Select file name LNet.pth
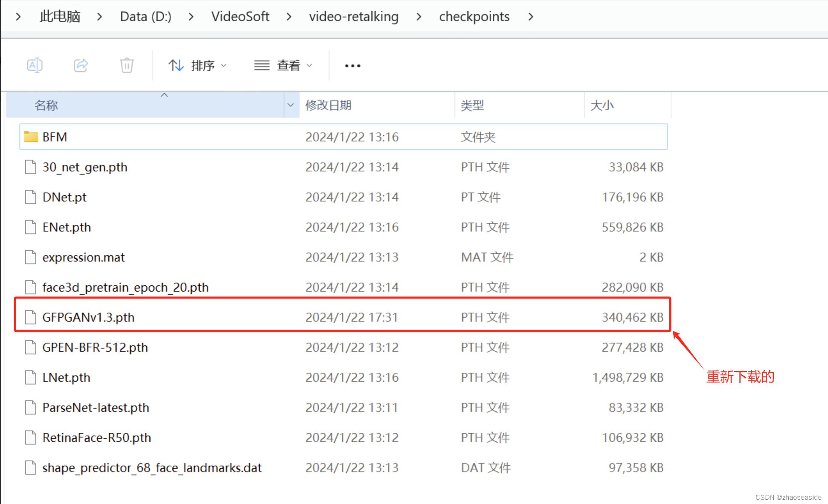Image resolution: width=828 pixels, height=504 pixels. [66, 378]
